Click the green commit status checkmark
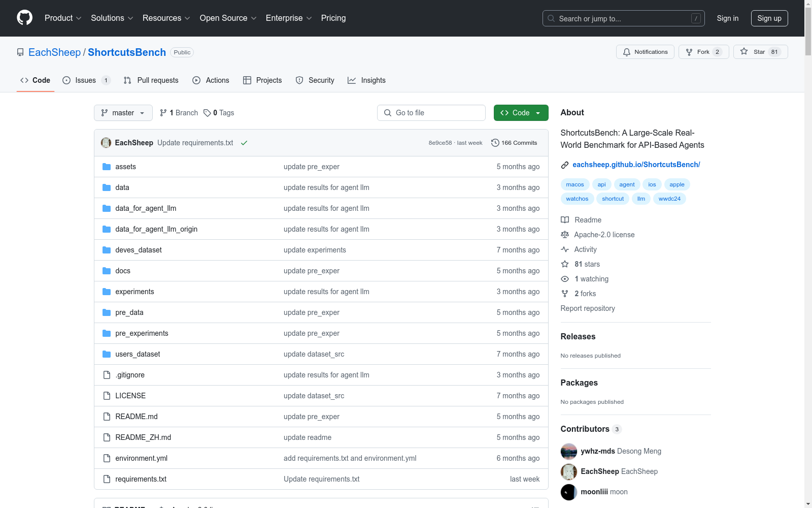The image size is (812, 508). (244, 143)
